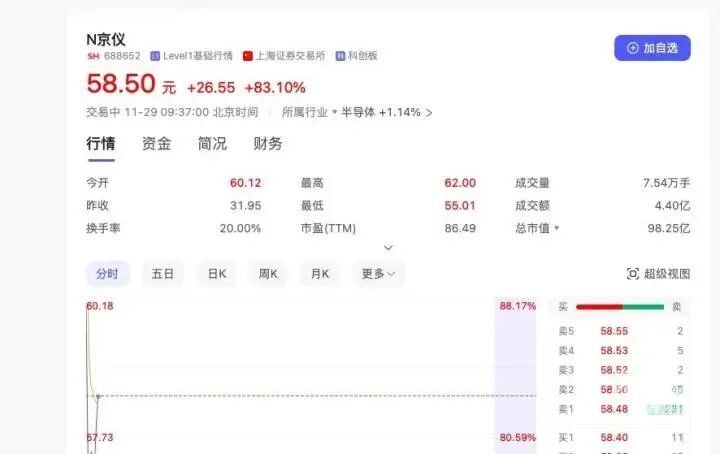Viewport: 720px width, 454px height.
Task: Select the 周K chart period
Action: 268,274
